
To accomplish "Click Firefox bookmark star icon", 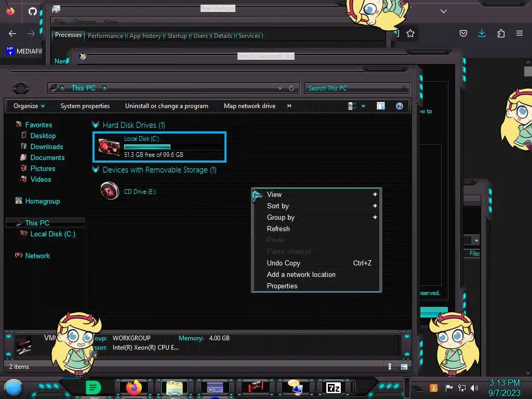I will click(410, 33).
